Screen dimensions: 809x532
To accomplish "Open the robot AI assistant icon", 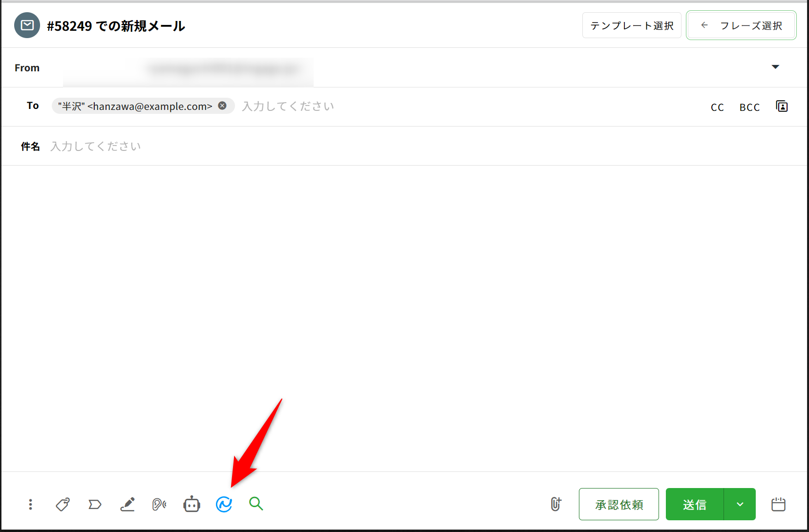I will [192, 504].
